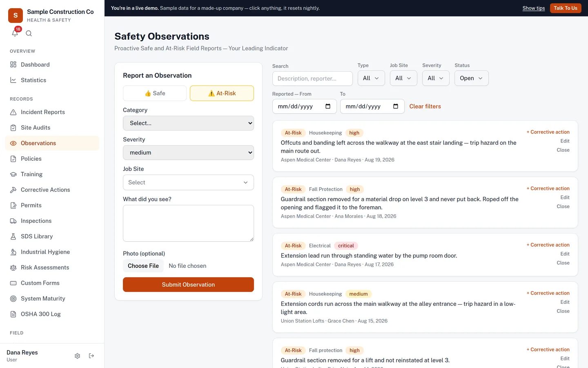The height and width of the screenshot is (368, 588).
Task: Click the Training graduation cap icon
Action: (x=13, y=174)
